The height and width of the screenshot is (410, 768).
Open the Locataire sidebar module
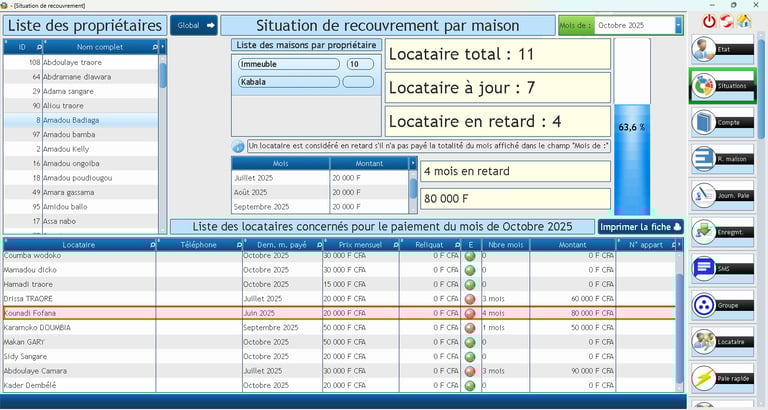[722, 341]
